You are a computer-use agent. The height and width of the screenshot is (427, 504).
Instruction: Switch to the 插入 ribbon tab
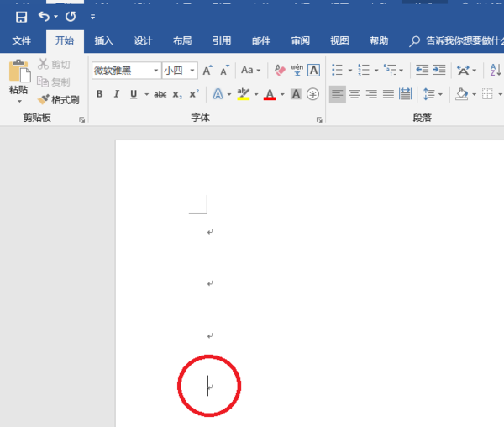[x=103, y=40]
